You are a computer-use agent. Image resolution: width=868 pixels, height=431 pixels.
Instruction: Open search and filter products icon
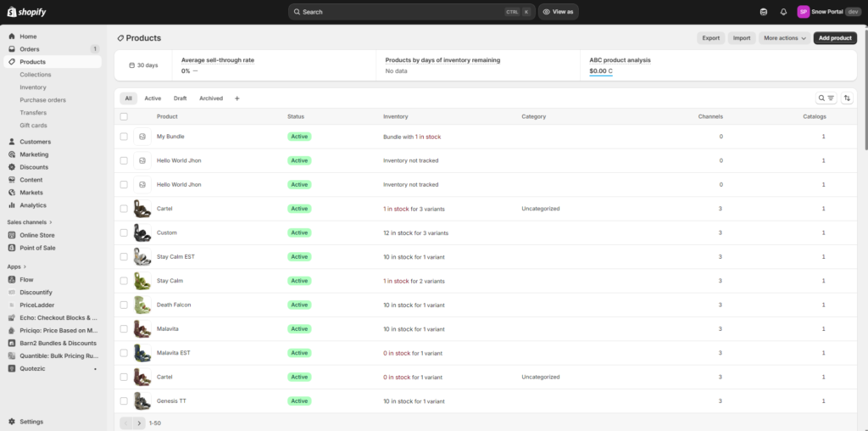click(826, 98)
